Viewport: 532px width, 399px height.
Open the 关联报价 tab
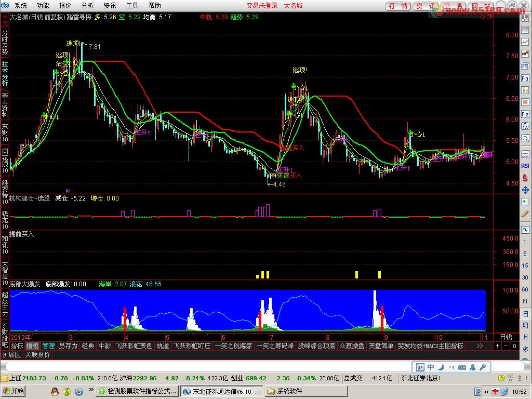click(x=37, y=354)
